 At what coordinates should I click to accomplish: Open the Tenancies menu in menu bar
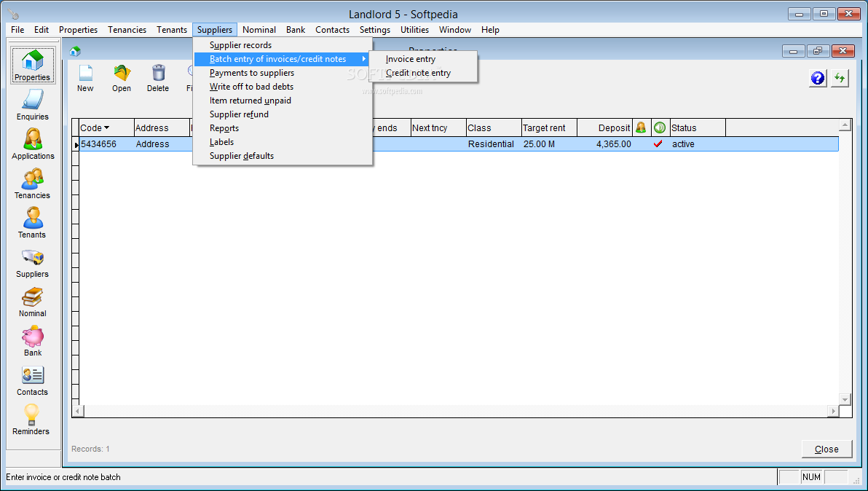(127, 30)
